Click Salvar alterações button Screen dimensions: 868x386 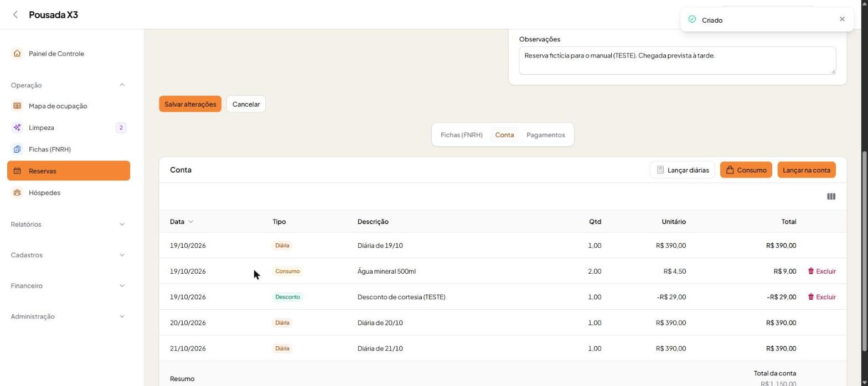[190, 104]
